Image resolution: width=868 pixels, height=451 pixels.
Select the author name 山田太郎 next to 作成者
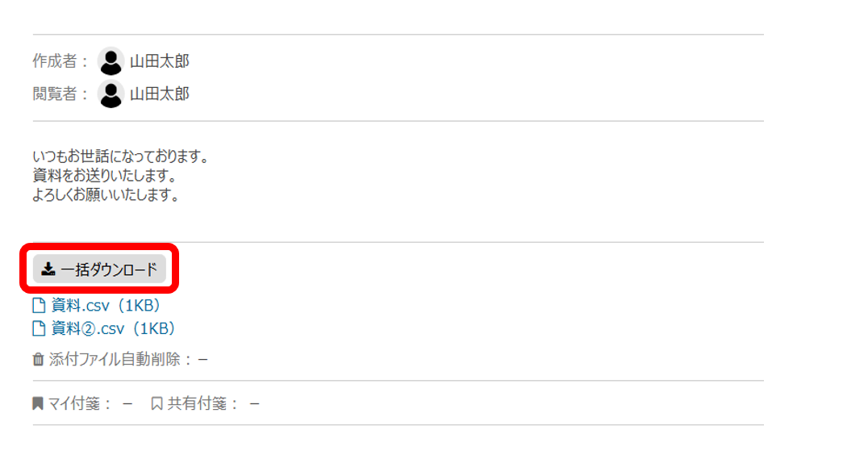pos(160,61)
